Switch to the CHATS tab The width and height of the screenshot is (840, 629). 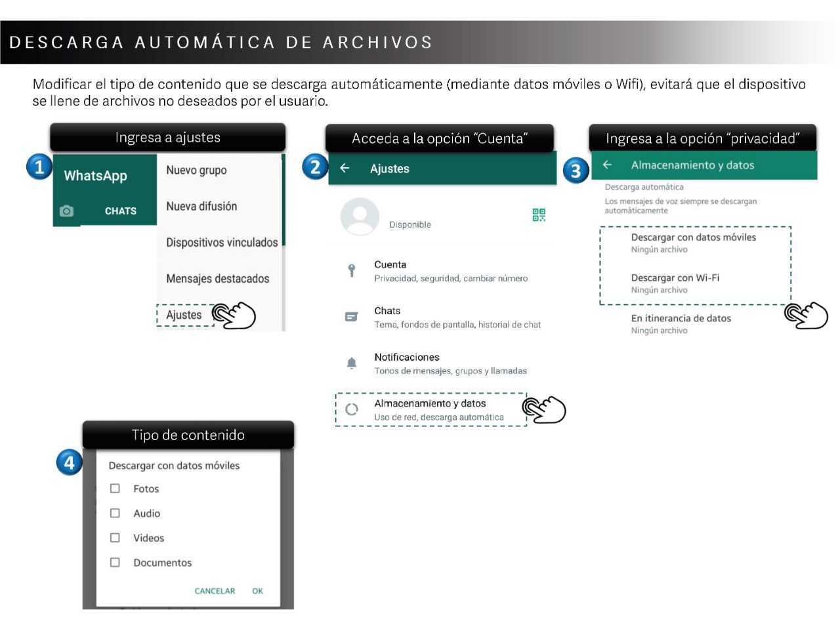click(x=120, y=211)
